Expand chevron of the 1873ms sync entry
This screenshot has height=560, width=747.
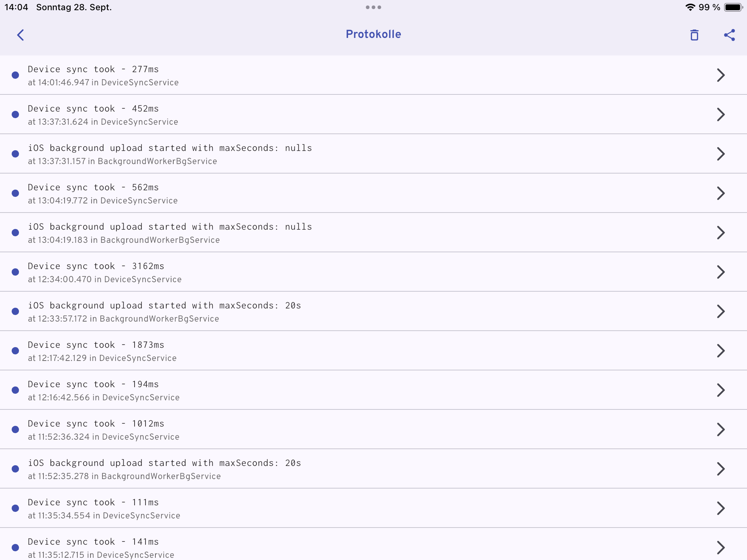[x=720, y=351]
